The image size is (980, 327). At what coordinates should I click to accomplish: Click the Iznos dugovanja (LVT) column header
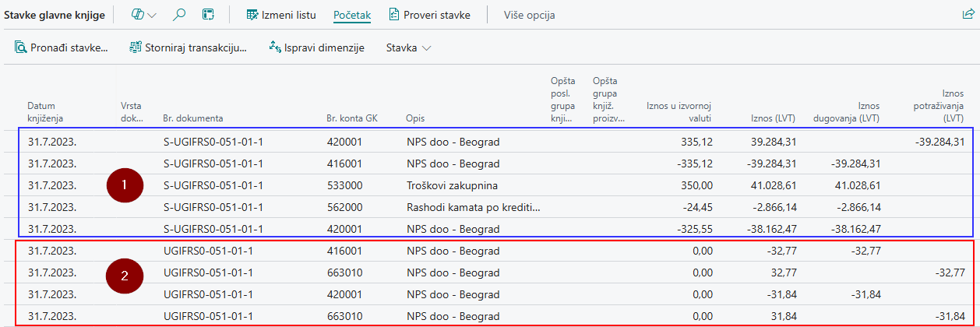click(847, 112)
